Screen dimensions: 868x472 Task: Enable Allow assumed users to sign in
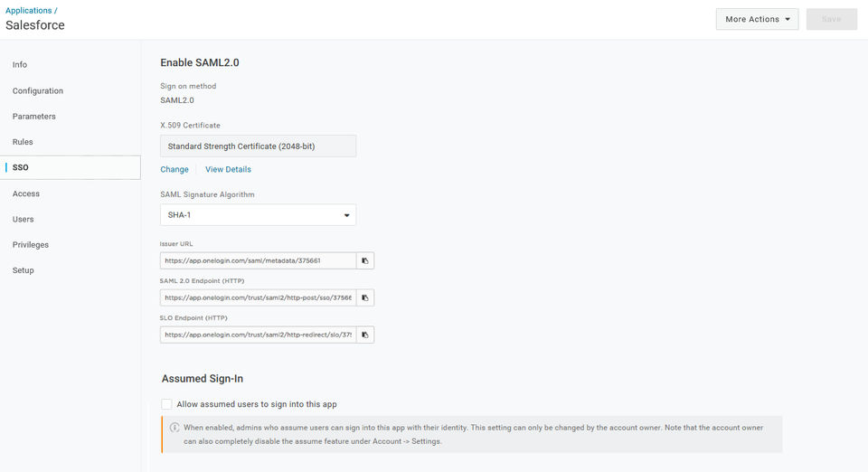click(166, 404)
